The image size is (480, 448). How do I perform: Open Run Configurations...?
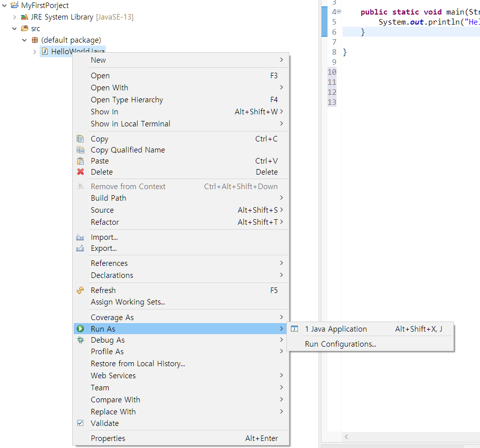(x=371, y=344)
